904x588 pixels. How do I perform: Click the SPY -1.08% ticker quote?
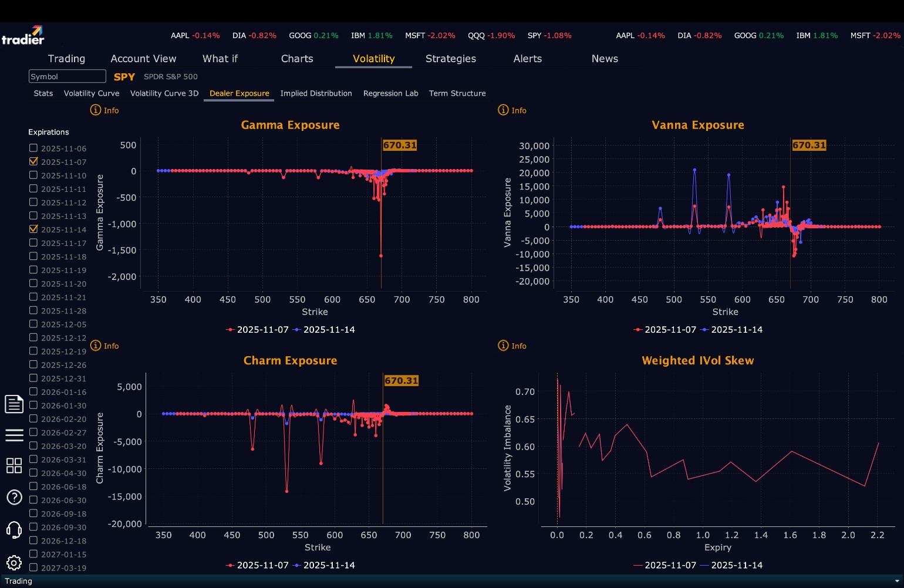[x=549, y=35]
